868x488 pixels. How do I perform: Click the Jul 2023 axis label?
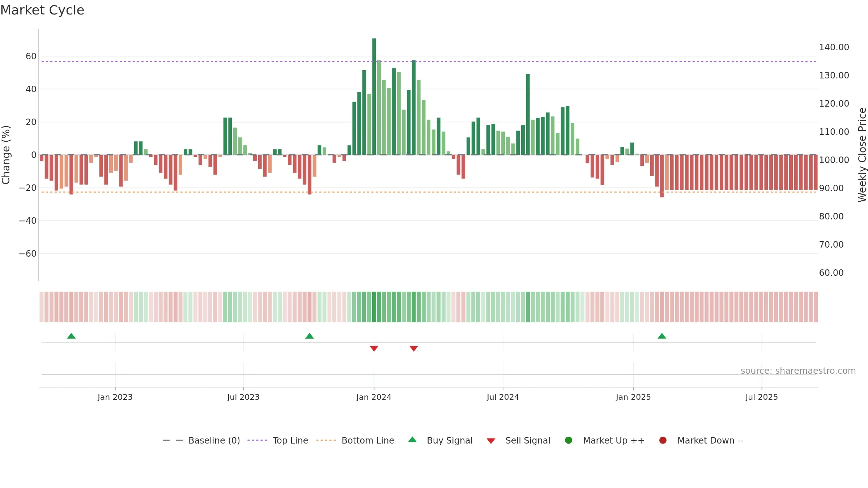[x=243, y=397]
